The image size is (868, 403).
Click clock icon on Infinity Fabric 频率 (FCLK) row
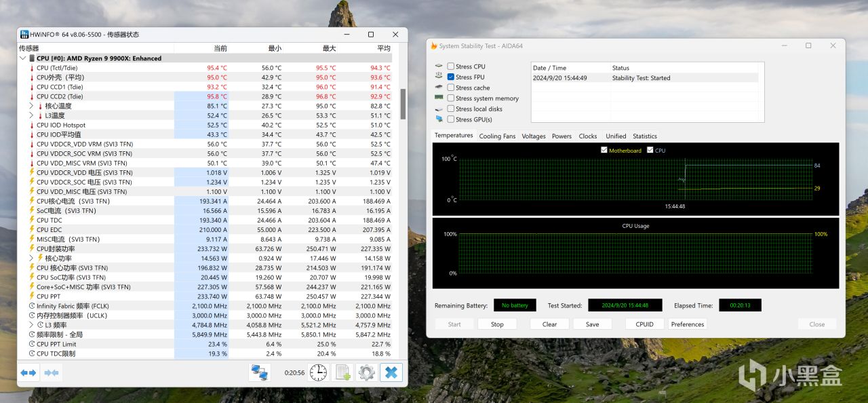pyautogui.click(x=31, y=306)
